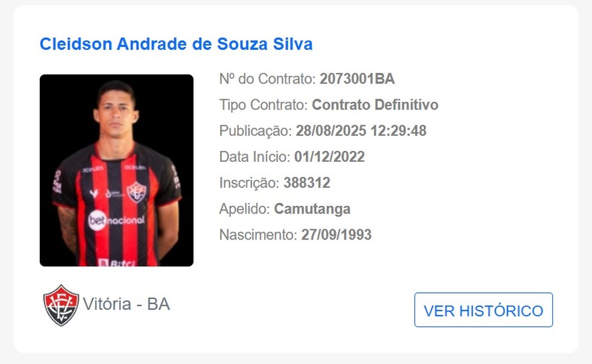Select the Publicação label

click(x=256, y=131)
